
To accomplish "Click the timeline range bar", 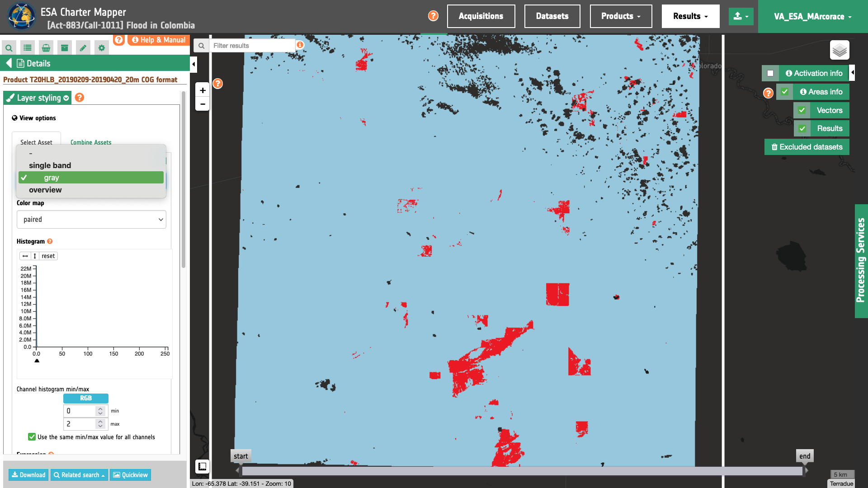I will [522, 471].
